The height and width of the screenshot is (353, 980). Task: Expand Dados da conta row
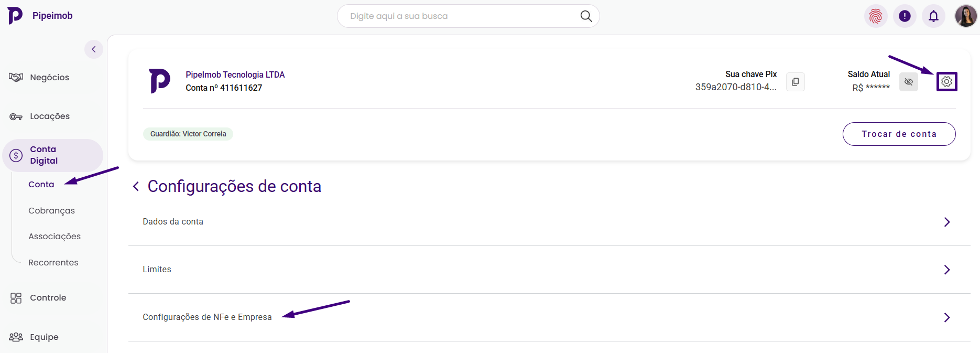point(946,222)
